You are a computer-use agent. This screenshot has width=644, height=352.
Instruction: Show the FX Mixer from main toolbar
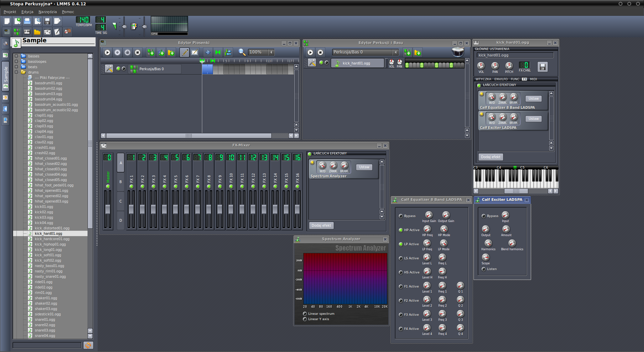47,32
